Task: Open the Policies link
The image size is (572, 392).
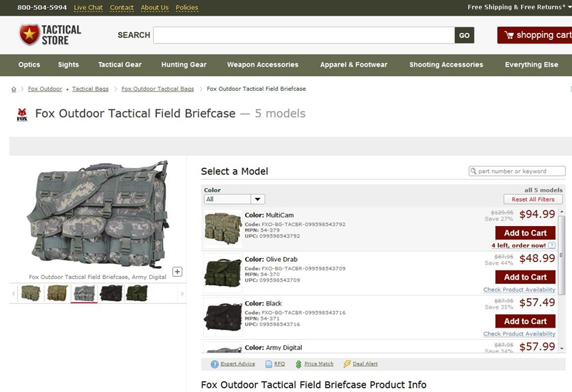Action: tap(187, 8)
